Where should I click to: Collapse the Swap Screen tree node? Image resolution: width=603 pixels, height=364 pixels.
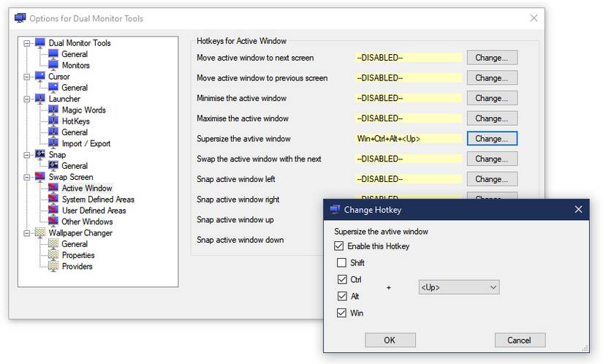26,177
